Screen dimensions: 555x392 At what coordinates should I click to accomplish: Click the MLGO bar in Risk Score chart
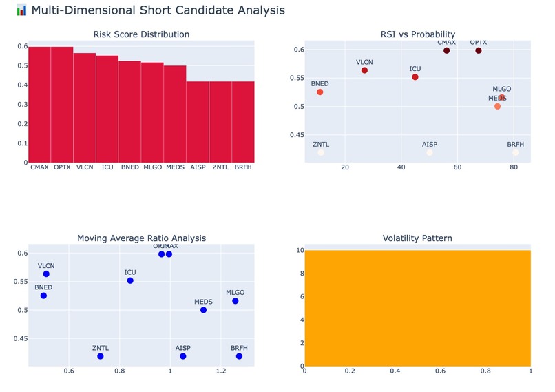click(152, 112)
